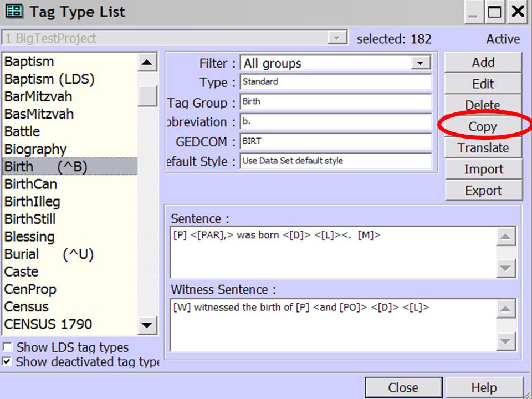Uncheck Show deactivated tag types checkbox
The height and width of the screenshot is (399, 532).
7,361
